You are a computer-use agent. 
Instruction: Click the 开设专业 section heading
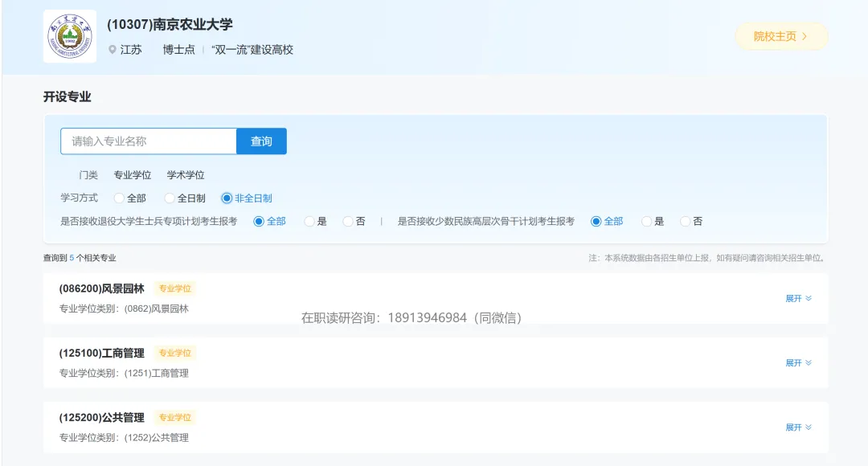[x=67, y=97]
